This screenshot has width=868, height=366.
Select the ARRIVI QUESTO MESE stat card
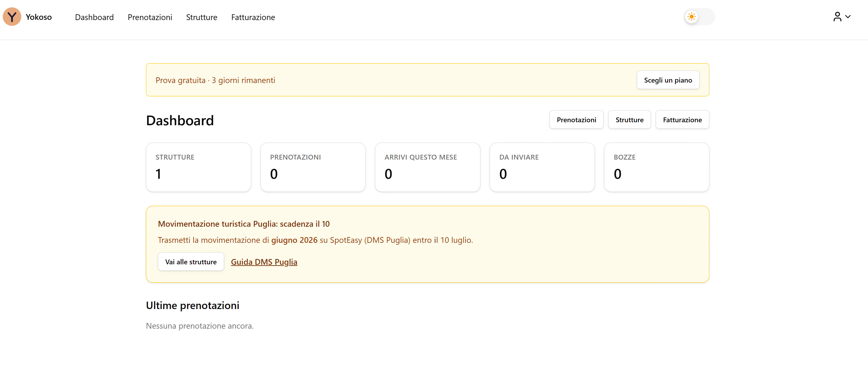tap(428, 167)
